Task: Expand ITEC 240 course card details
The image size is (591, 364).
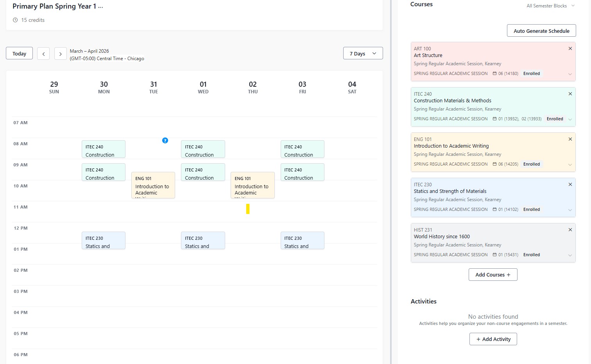Action: point(570,120)
